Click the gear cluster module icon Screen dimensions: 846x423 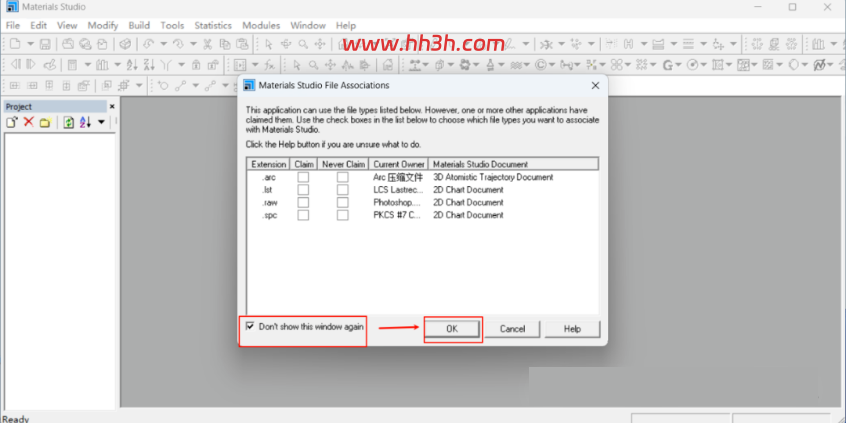coord(464,65)
